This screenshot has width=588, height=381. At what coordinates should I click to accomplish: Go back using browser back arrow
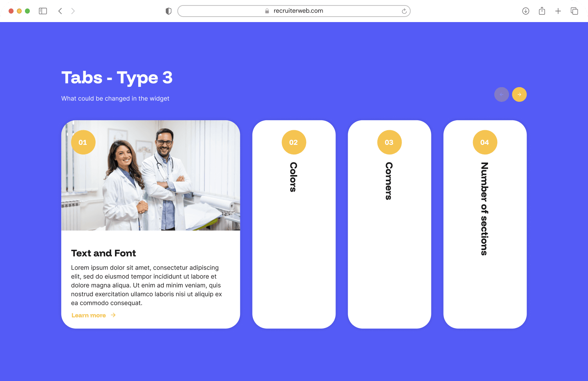(60, 11)
